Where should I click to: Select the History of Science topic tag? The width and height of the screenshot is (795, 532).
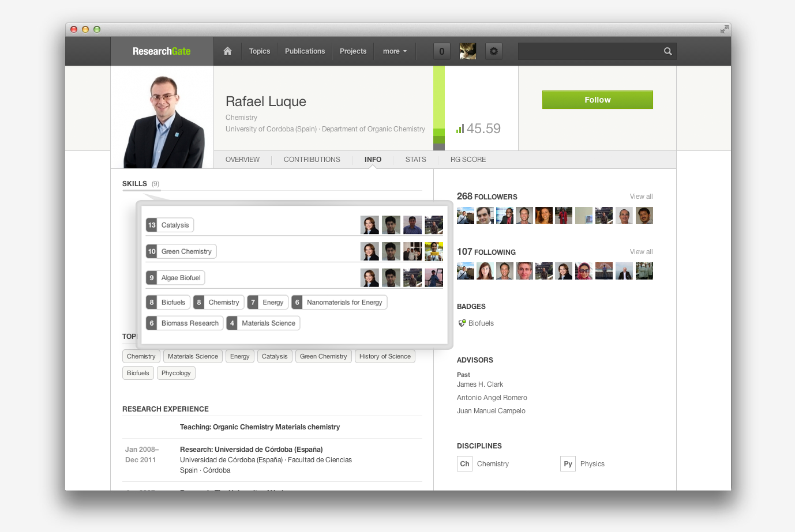point(385,357)
